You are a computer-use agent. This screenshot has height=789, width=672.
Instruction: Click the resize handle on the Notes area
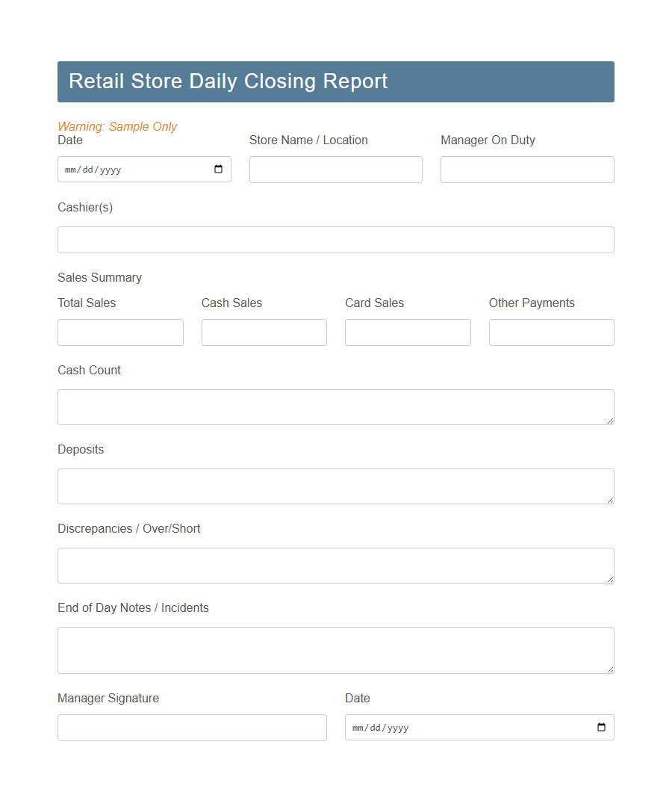coord(611,671)
